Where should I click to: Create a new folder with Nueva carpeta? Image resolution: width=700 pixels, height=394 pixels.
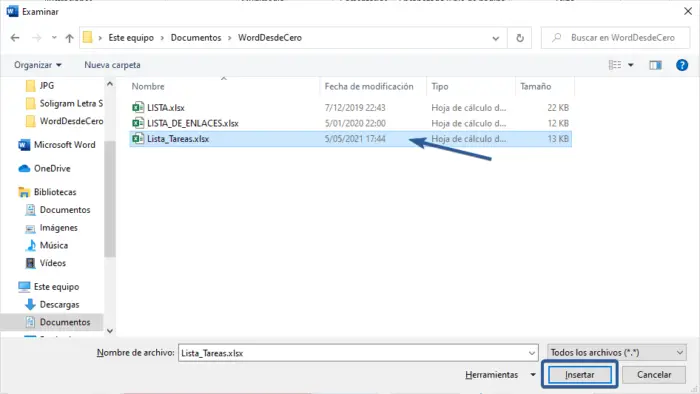pyautogui.click(x=112, y=65)
